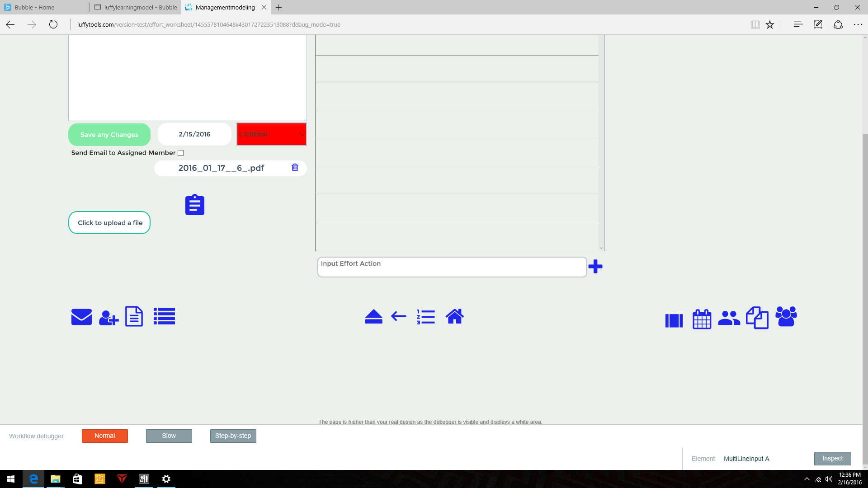Viewport: 868px width, 488px height.
Task: Click the clipboard icon
Action: click(195, 205)
